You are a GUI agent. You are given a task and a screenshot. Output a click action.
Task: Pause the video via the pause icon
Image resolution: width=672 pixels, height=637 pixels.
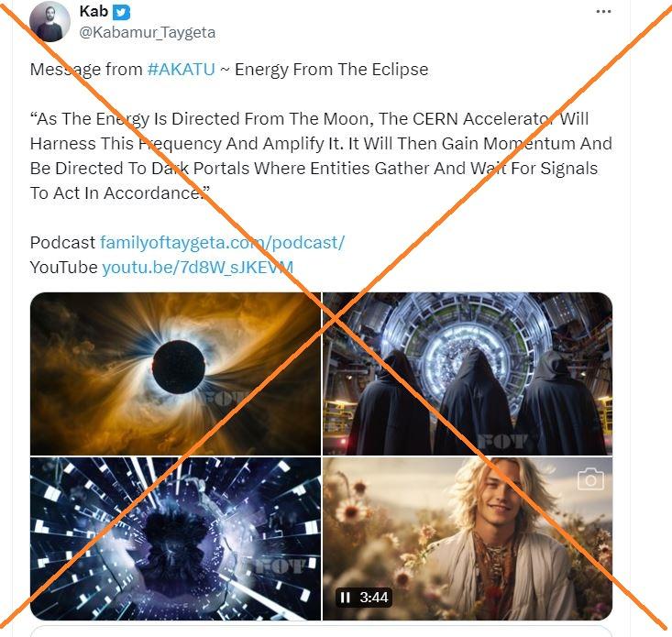(x=345, y=598)
